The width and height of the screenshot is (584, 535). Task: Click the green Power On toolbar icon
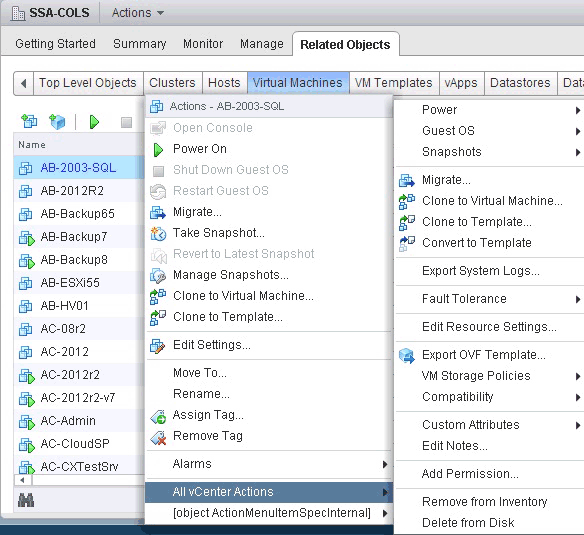pos(94,122)
